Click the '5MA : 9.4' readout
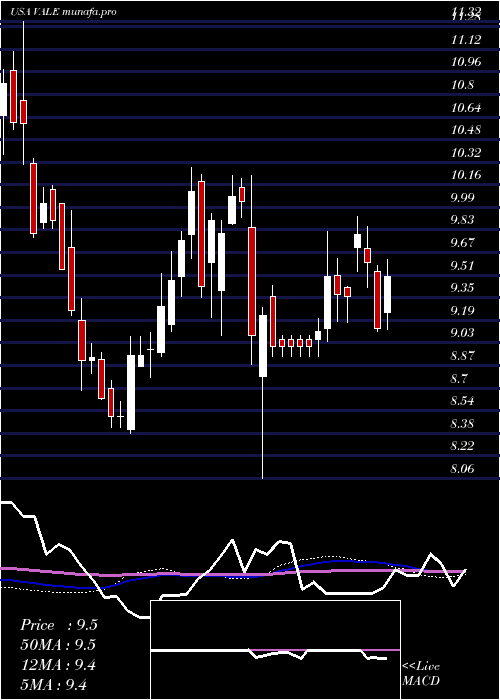500x700 pixels. pos(53,685)
